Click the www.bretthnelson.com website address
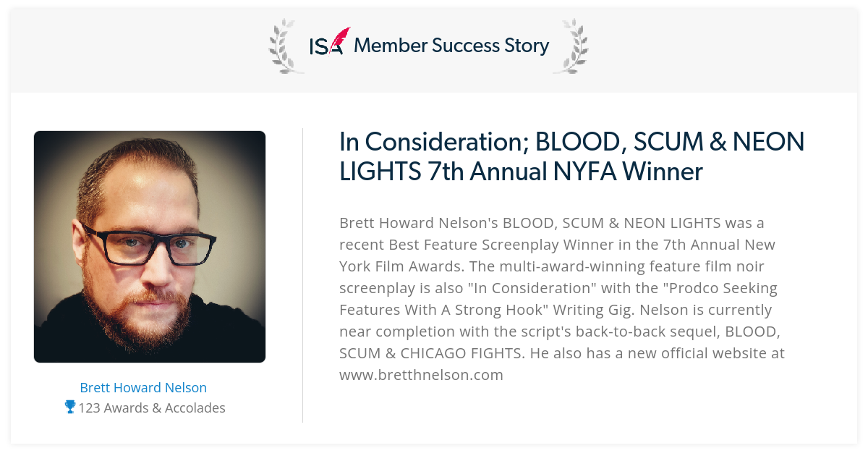Screen dimensions: 868x456 point(421,375)
